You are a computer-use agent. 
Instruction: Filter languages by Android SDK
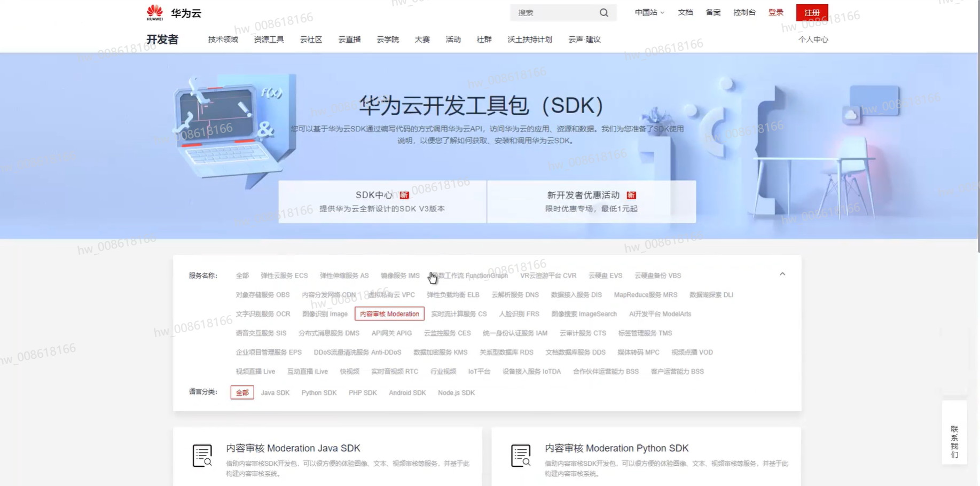407,393
